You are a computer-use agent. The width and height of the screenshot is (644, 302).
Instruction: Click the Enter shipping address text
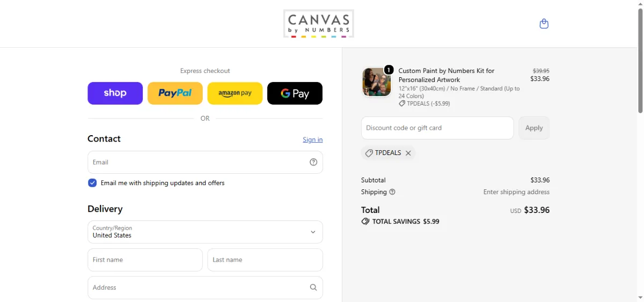tap(516, 192)
